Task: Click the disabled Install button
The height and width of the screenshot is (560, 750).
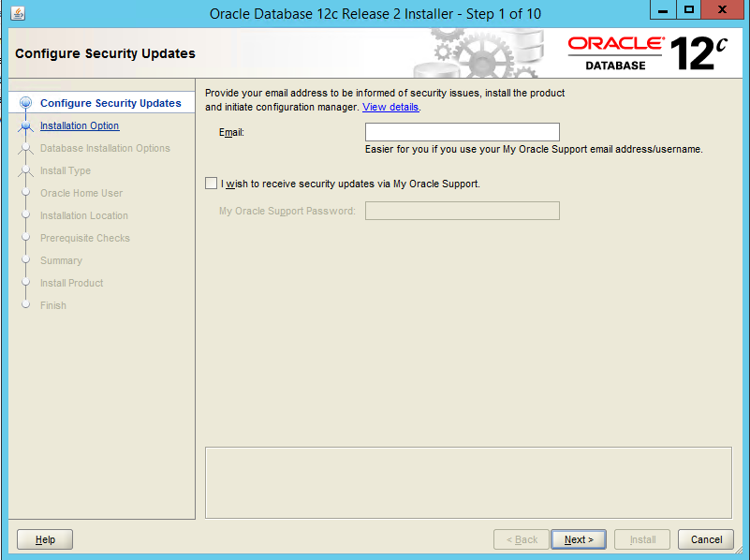Action: [x=642, y=539]
